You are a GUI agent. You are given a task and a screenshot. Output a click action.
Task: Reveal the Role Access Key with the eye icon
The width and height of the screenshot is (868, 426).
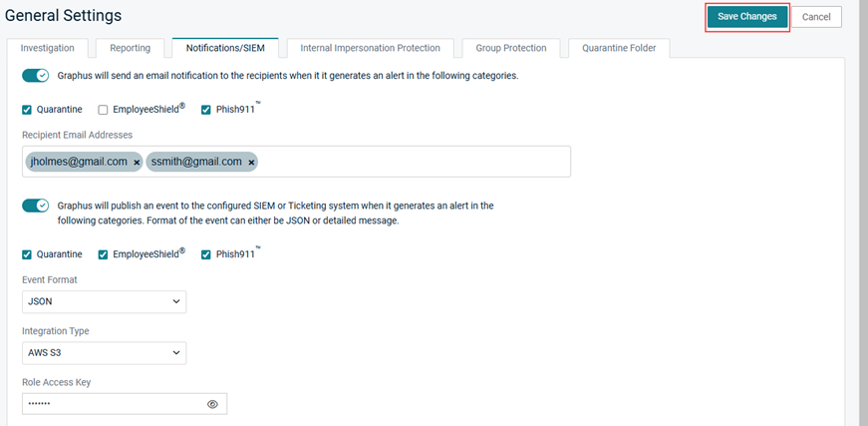coord(212,404)
